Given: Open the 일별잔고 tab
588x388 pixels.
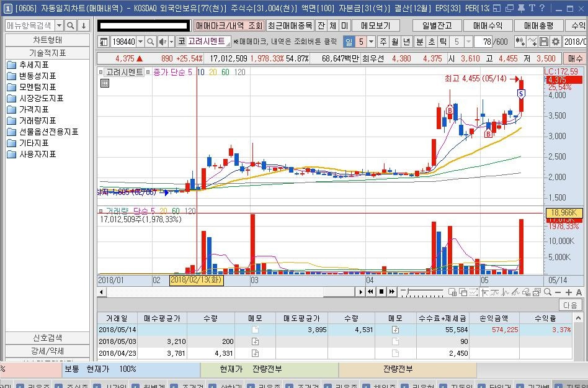Looking at the screenshot, I should point(437,25).
